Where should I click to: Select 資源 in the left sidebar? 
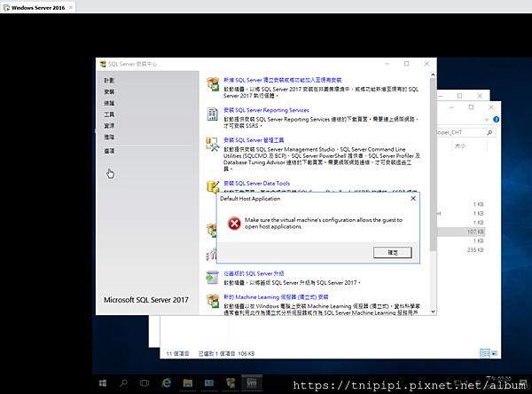click(x=109, y=126)
